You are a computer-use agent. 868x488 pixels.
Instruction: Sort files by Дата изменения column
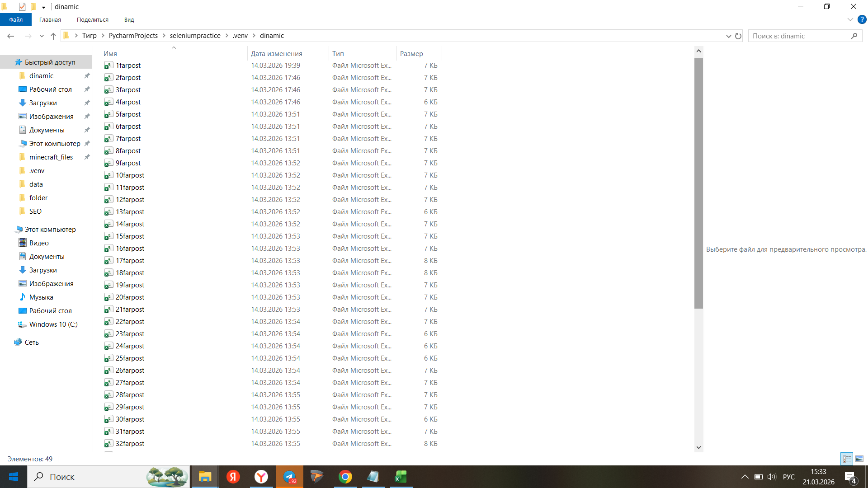tap(277, 53)
